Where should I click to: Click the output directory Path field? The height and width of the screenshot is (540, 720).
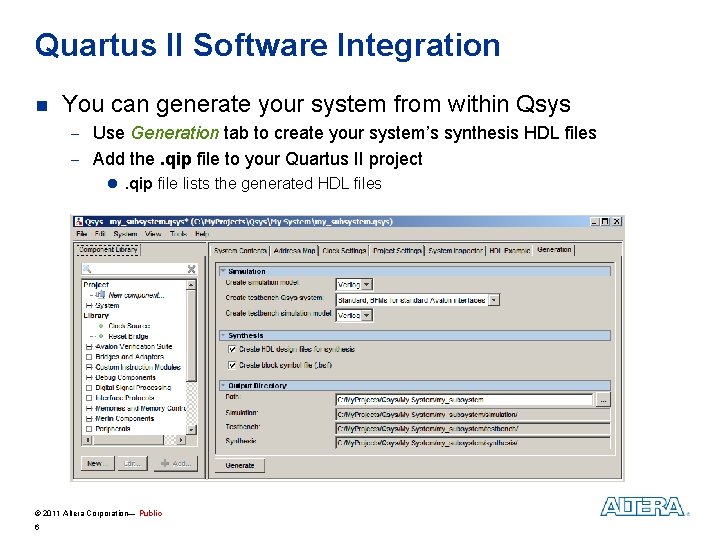[x=464, y=400]
